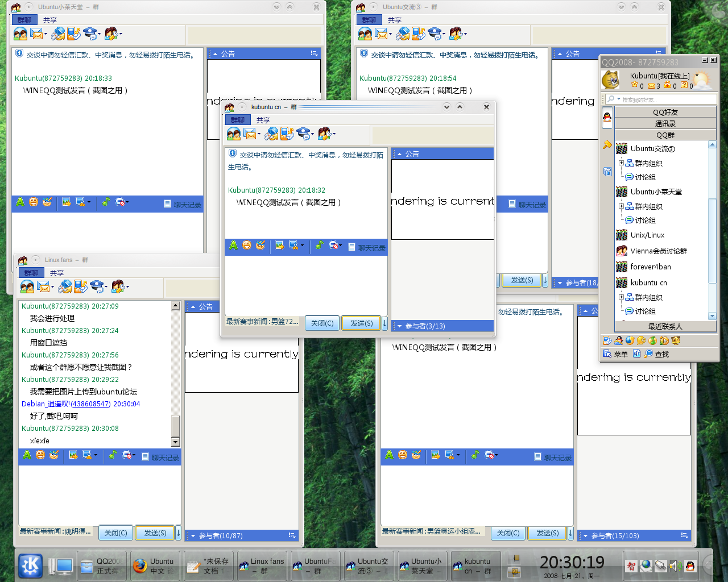Screen dimensions: 728x582
Task: Click group settings icon in kubuntu cn toolbar
Action: pos(324,134)
